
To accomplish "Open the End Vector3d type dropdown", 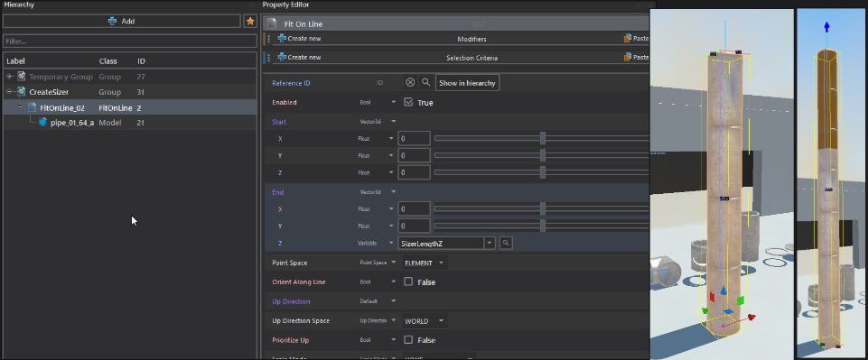I will [394, 192].
